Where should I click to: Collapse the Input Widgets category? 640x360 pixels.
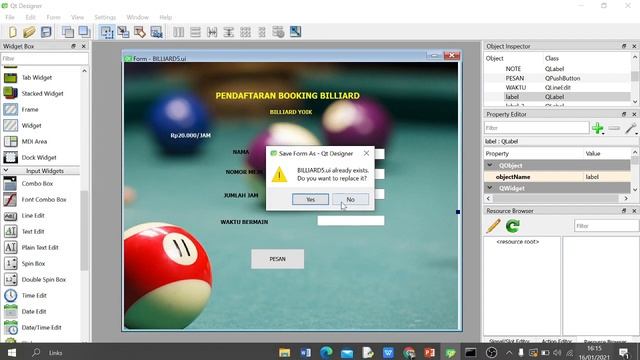click(6, 171)
